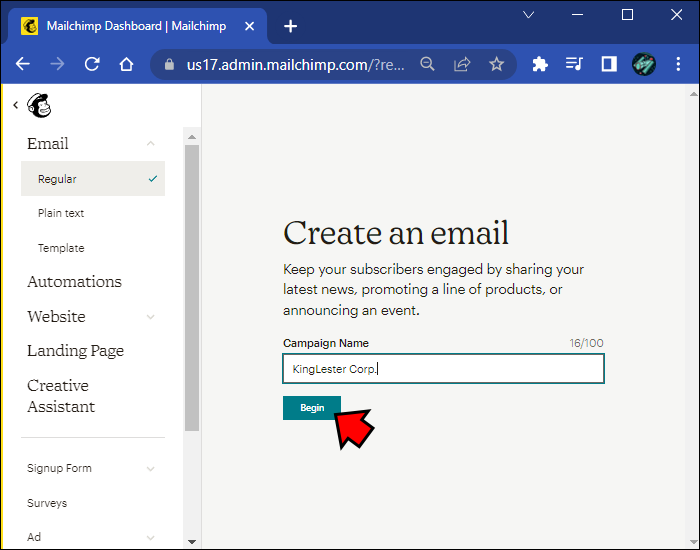The height and width of the screenshot is (550, 700).
Task: Toggle the browser side panel icon
Action: pos(608,64)
